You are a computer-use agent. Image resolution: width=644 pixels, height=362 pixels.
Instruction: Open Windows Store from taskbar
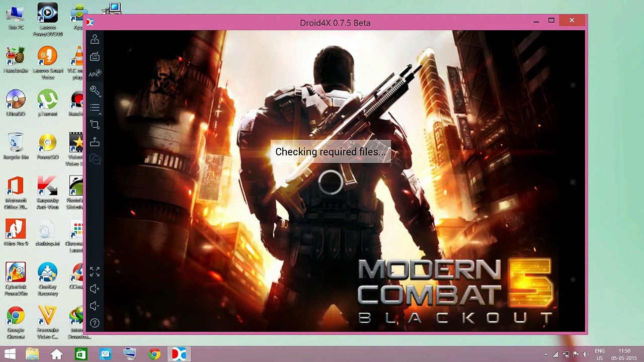(80, 354)
